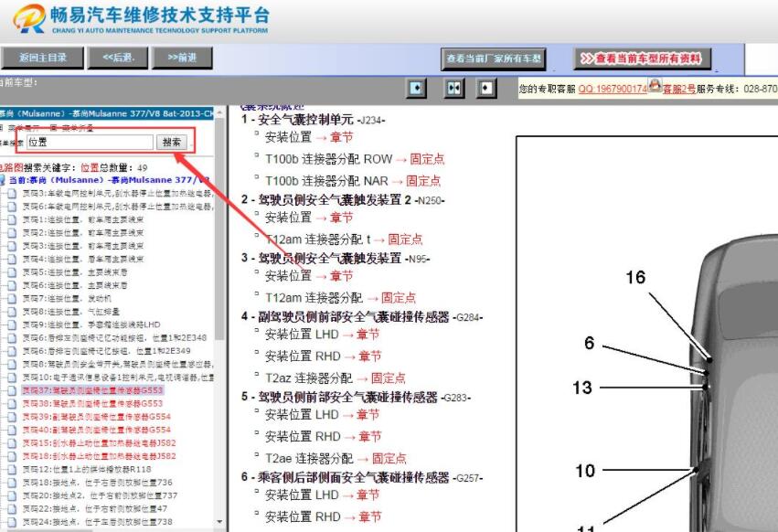Click document icon of 页码1:连接位置 前车用主要线束
The image size is (778, 532).
pyautogui.click(x=11, y=219)
